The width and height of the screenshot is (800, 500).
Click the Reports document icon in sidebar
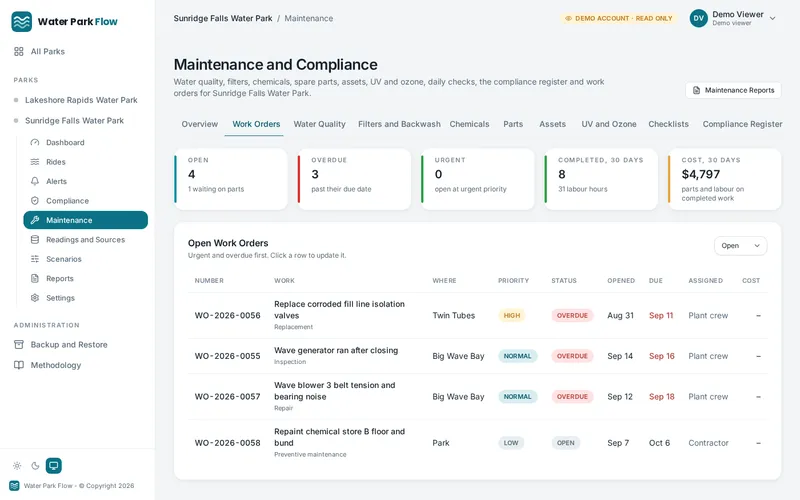[x=35, y=278]
